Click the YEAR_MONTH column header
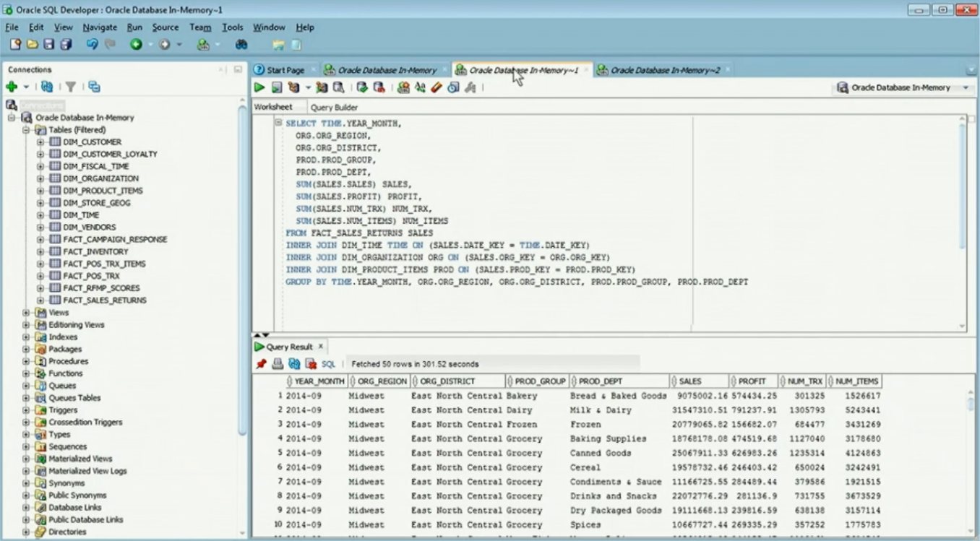Image resolution: width=980 pixels, height=541 pixels. (x=317, y=381)
